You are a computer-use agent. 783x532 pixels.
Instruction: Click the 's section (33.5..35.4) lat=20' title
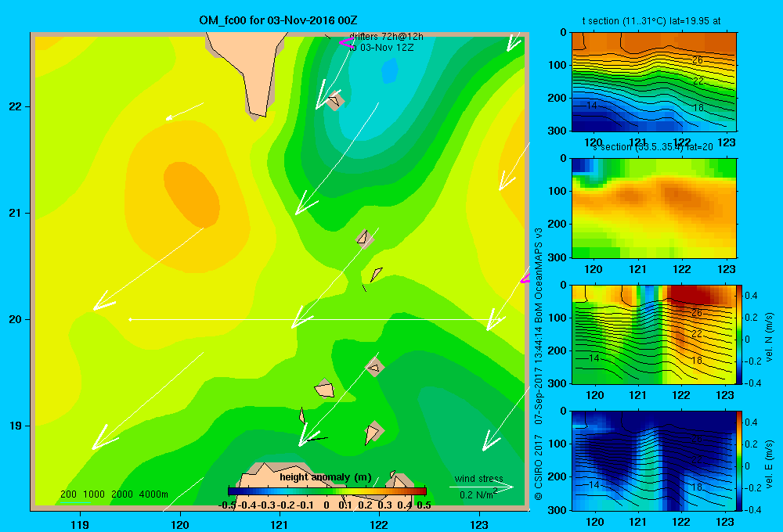coord(652,147)
